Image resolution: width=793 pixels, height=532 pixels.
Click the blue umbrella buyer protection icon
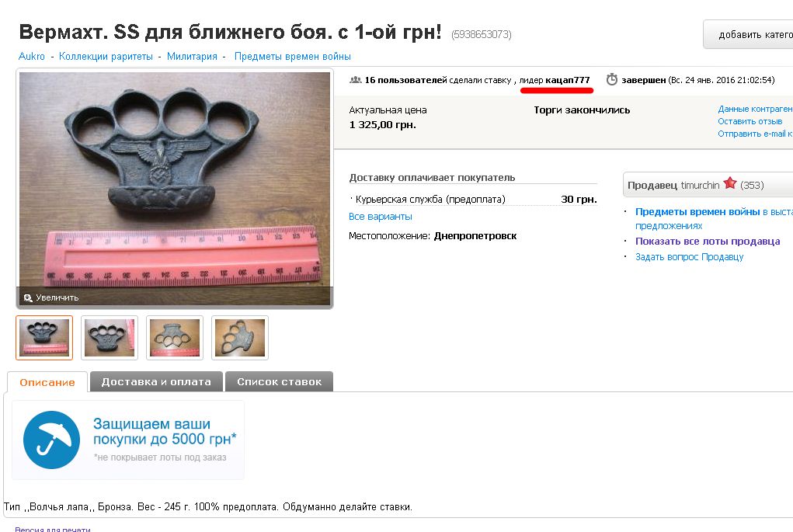coord(51,440)
